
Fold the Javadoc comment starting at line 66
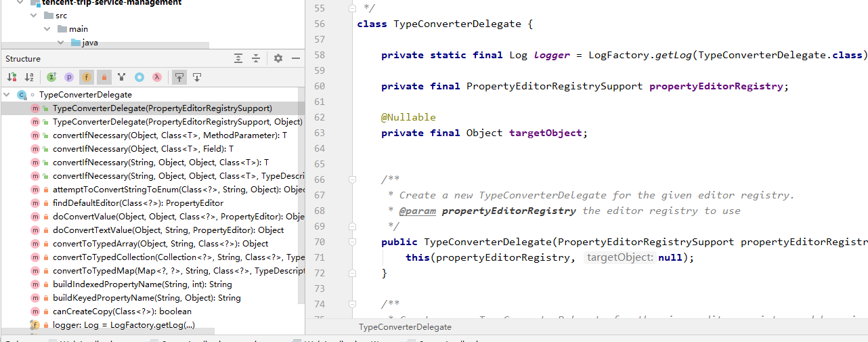pos(352,179)
